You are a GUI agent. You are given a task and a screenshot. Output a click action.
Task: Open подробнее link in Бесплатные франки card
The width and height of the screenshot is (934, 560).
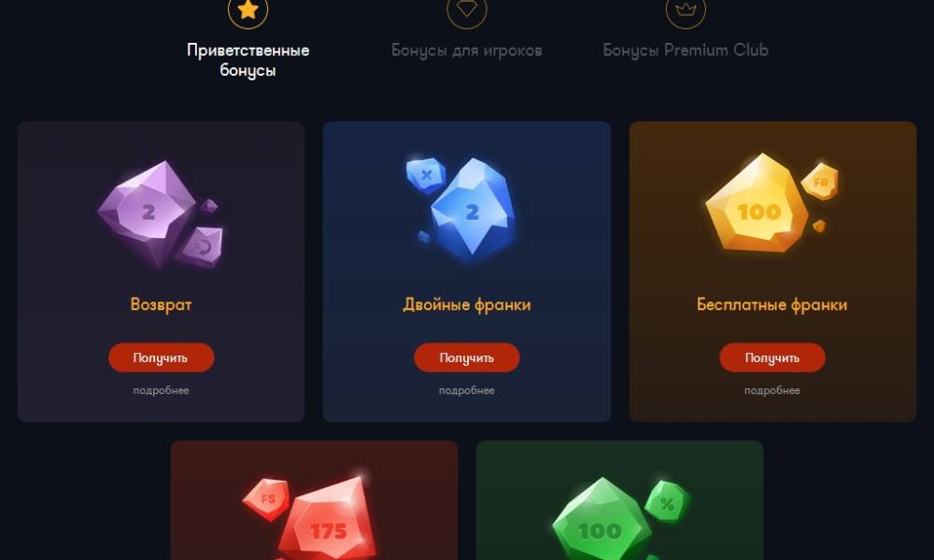pos(772,390)
